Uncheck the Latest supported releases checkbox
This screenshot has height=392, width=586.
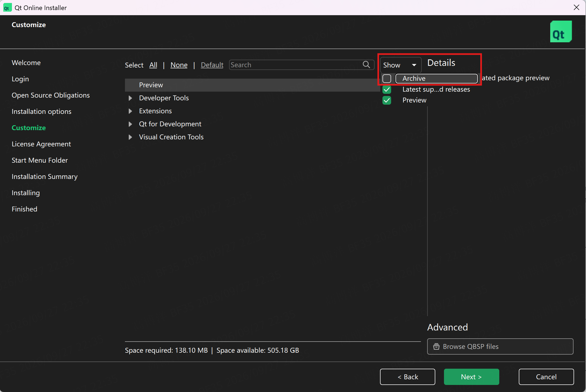pos(387,89)
